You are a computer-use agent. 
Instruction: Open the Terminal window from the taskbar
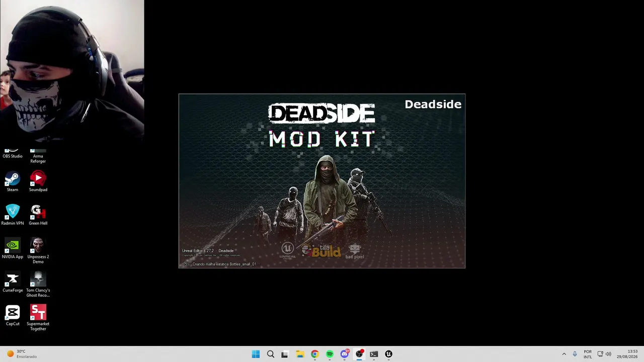pyautogui.click(x=374, y=354)
